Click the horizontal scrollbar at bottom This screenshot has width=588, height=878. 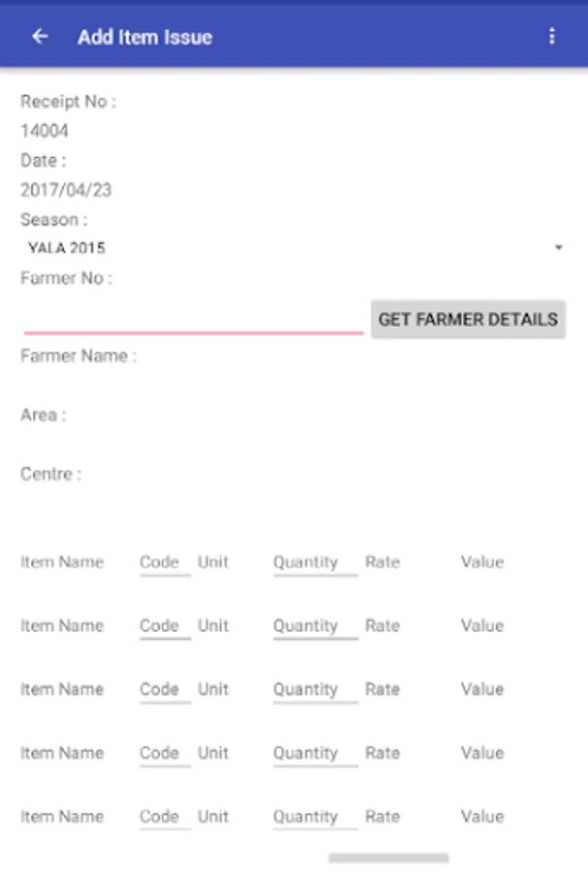pos(388,858)
